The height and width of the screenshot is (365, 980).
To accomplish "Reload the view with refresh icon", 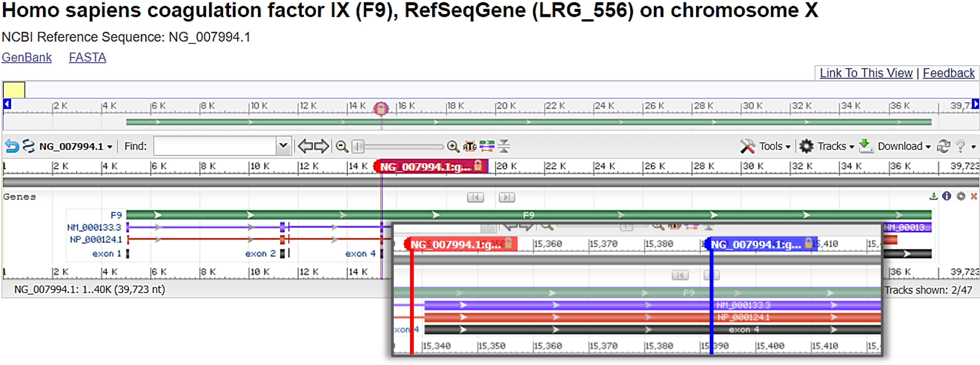I will [943, 146].
